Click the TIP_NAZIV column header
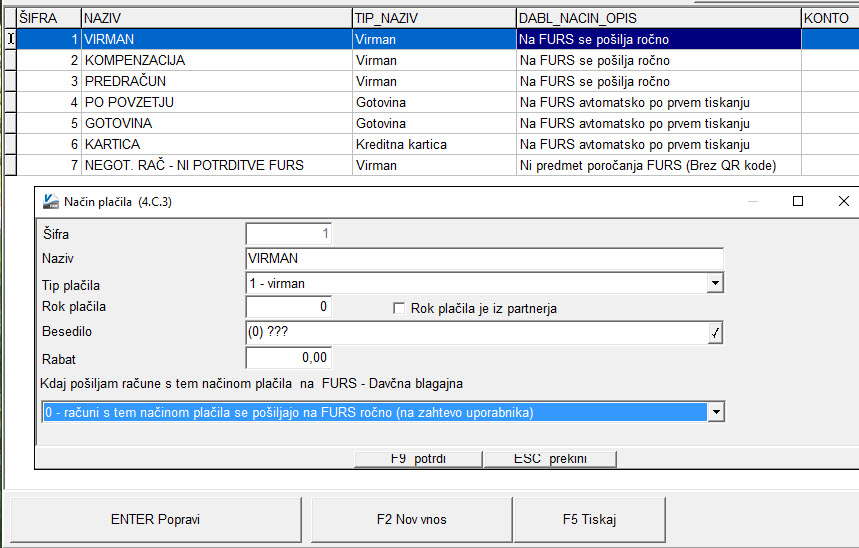 434,18
